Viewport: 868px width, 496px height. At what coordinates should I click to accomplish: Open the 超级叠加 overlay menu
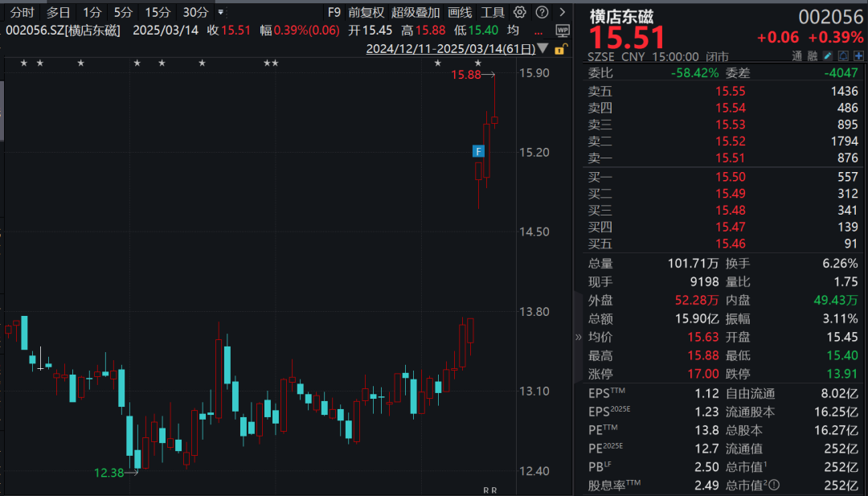(x=416, y=12)
